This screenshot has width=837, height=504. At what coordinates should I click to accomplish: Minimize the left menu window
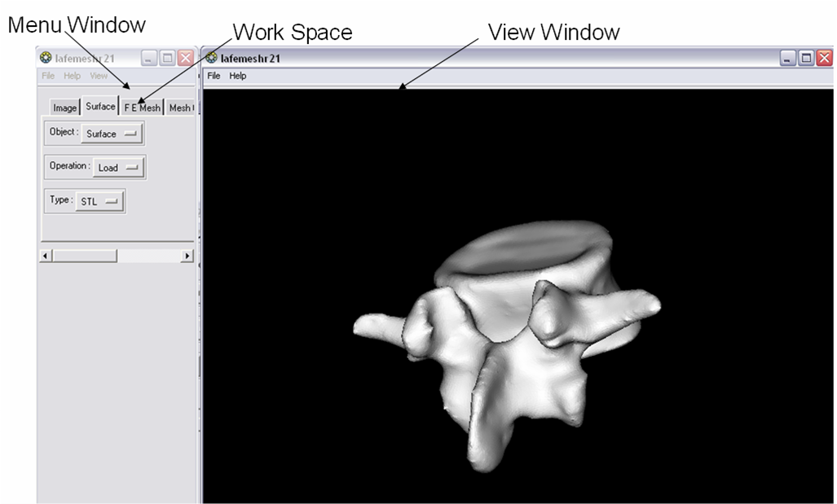point(149,58)
